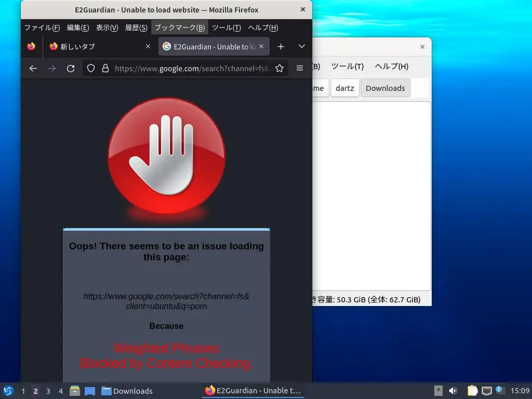Image resolution: width=532 pixels, height=399 pixels.
Task: Switch to virtual desktop 4
Action: coord(61,391)
